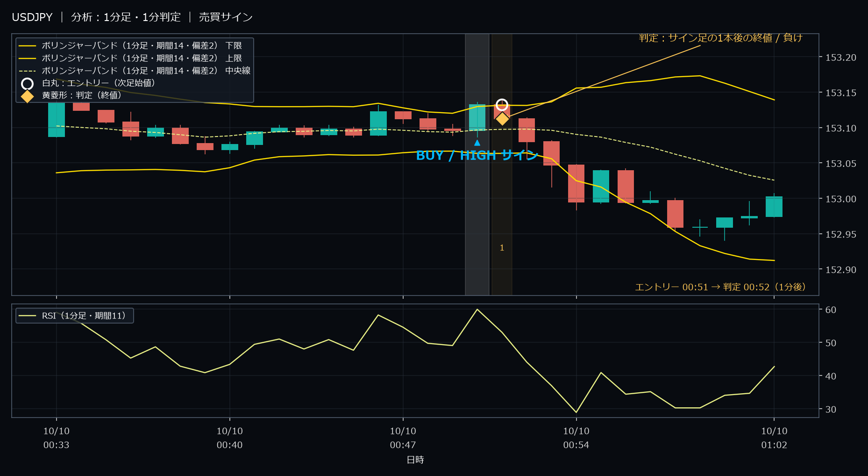Click the legend entry ボリンジャーバンド 下限
This screenshot has height=476, width=868.
(x=142, y=45)
